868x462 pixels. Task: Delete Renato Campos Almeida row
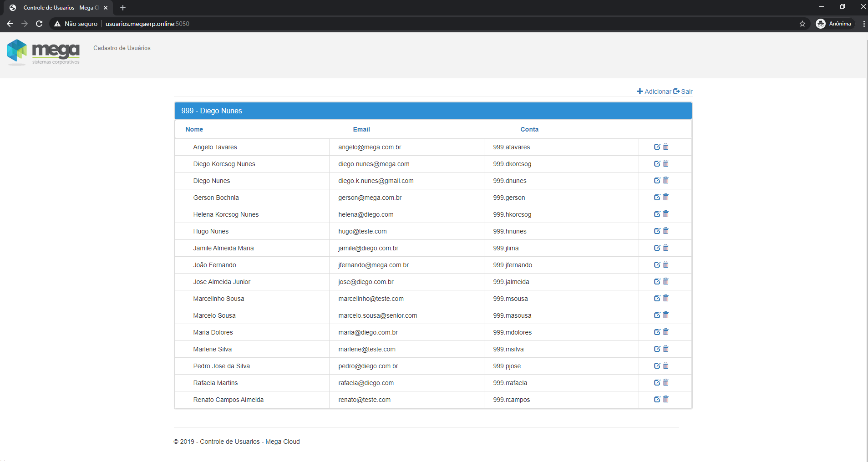click(x=666, y=399)
